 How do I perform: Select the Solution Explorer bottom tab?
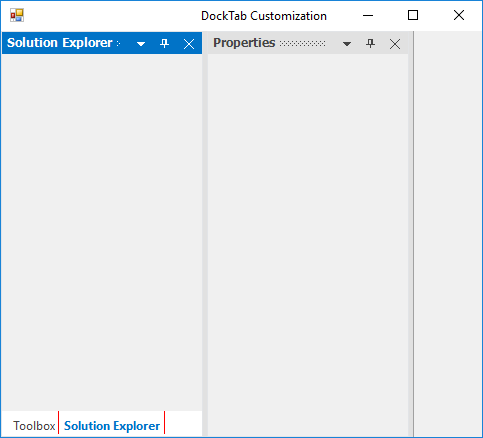[112, 426]
